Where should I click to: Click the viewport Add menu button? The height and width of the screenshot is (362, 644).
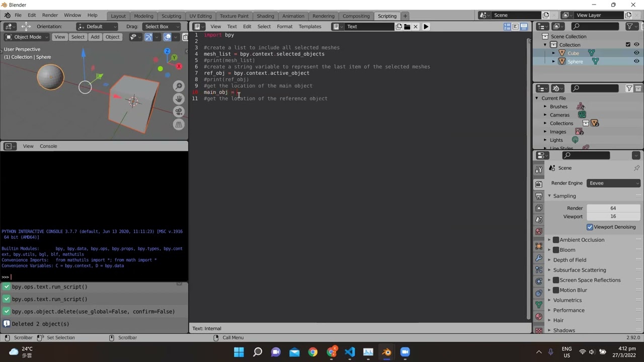(95, 37)
